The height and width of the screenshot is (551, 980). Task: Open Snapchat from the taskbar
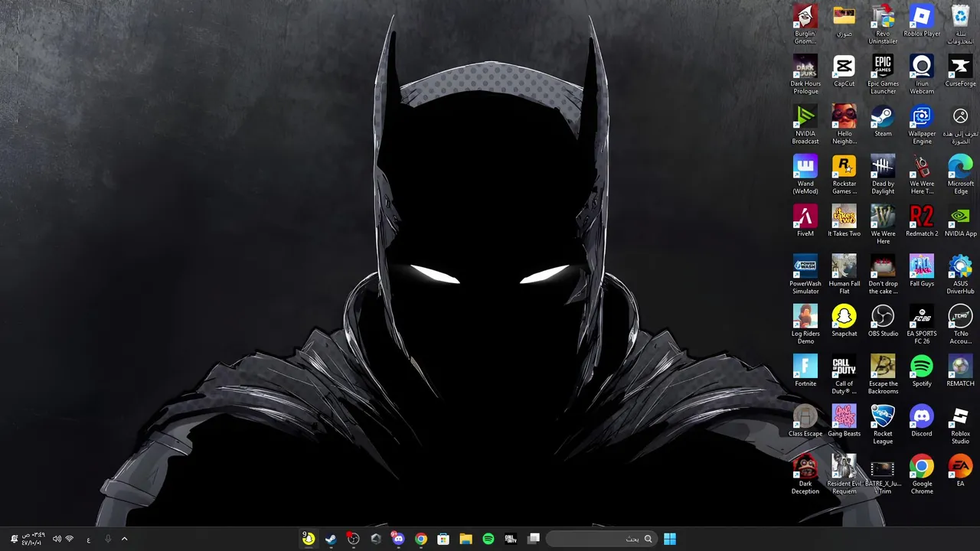[308, 539]
